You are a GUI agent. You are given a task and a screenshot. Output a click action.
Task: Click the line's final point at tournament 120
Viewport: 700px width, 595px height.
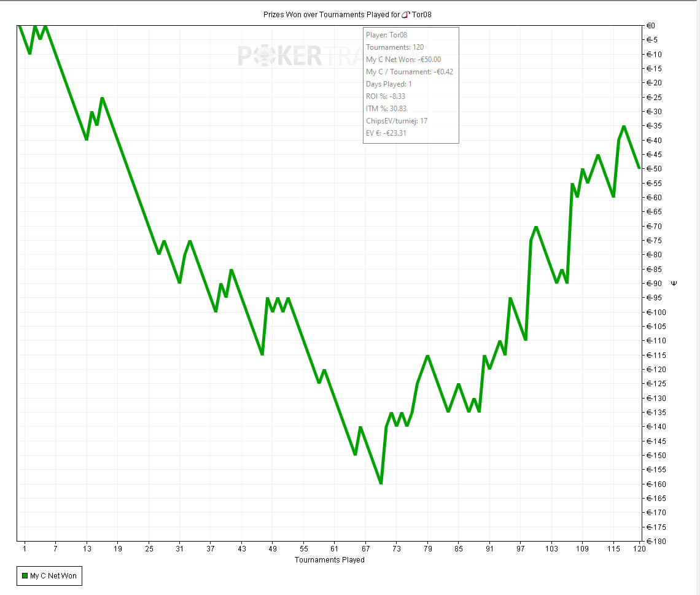(639, 168)
